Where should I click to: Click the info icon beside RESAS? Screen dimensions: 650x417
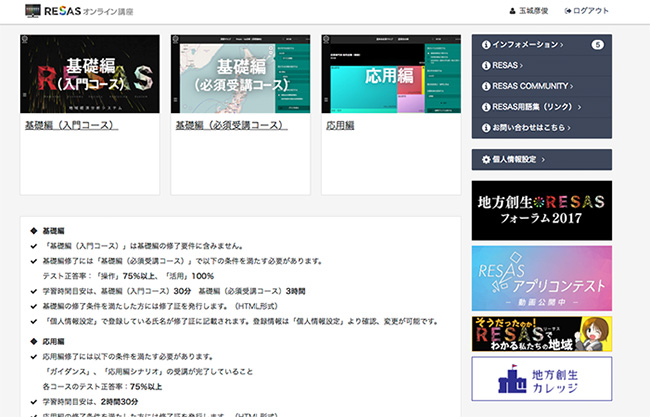tap(486, 65)
